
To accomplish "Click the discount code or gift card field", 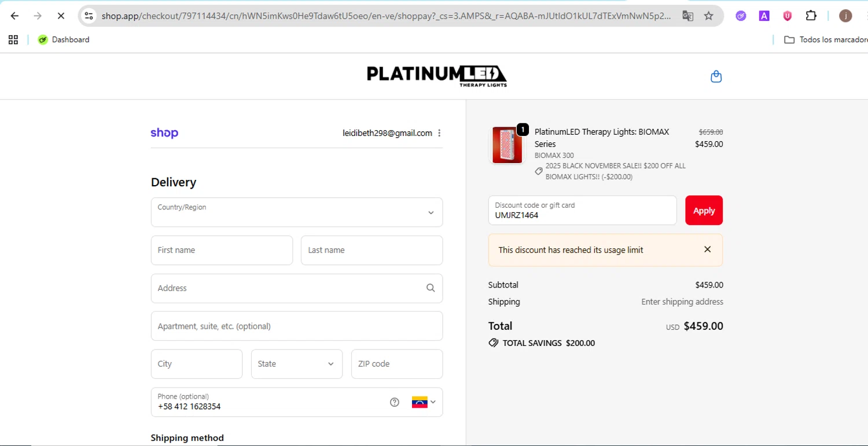I will [582, 210].
